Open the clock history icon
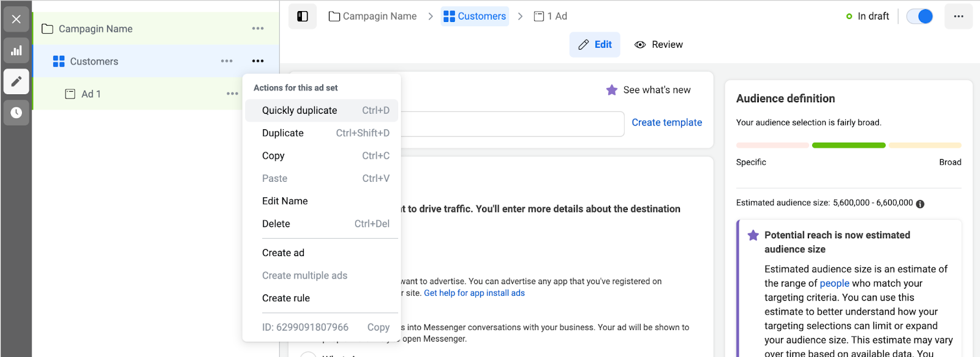The height and width of the screenshot is (357, 980). [x=17, y=113]
